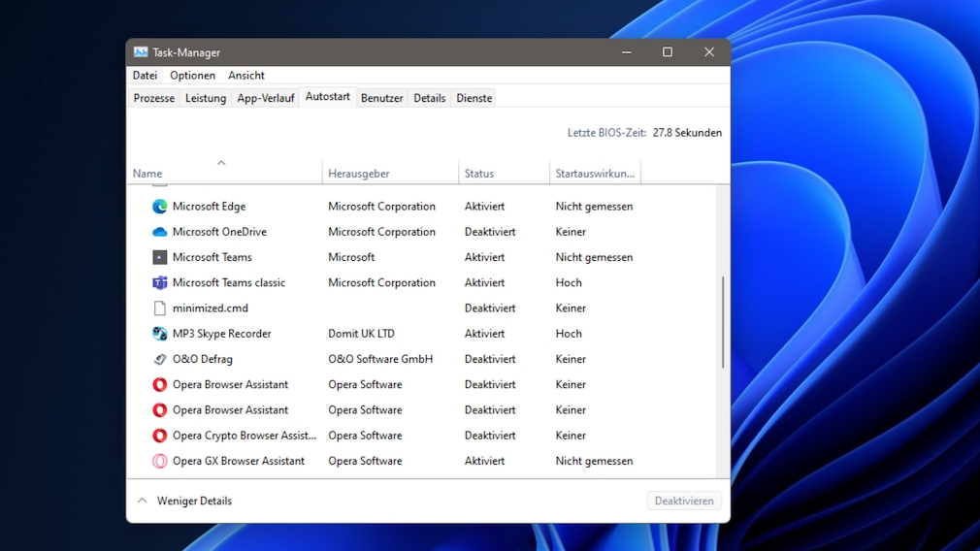Select the Opera GX Browser Assistant icon

(x=160, y=461)
